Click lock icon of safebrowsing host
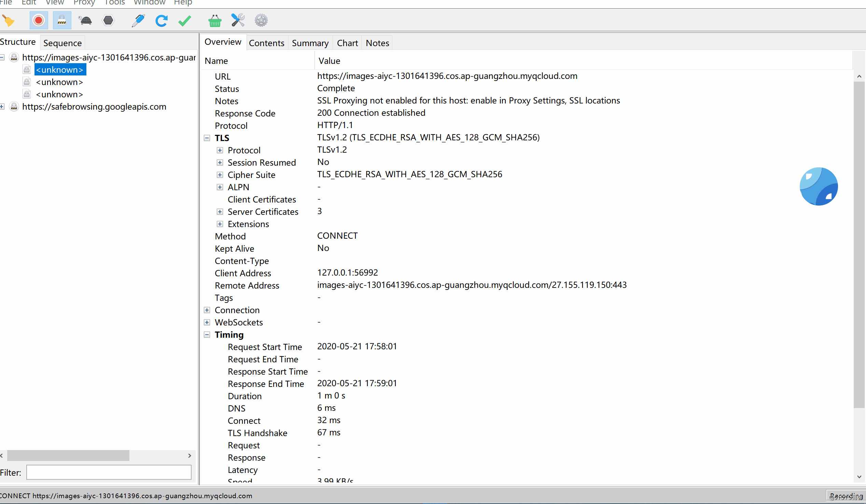The image size is (866, 504). click(x=14, y=107)
